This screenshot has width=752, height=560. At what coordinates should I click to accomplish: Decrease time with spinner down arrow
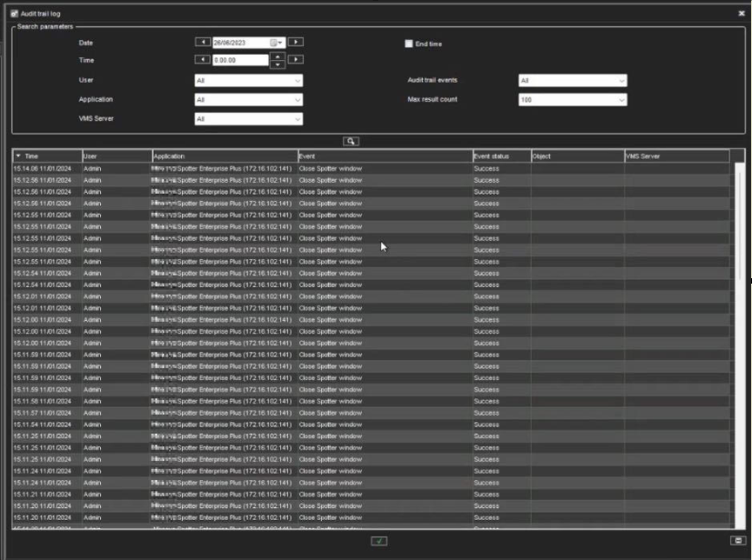coord(277,65)
